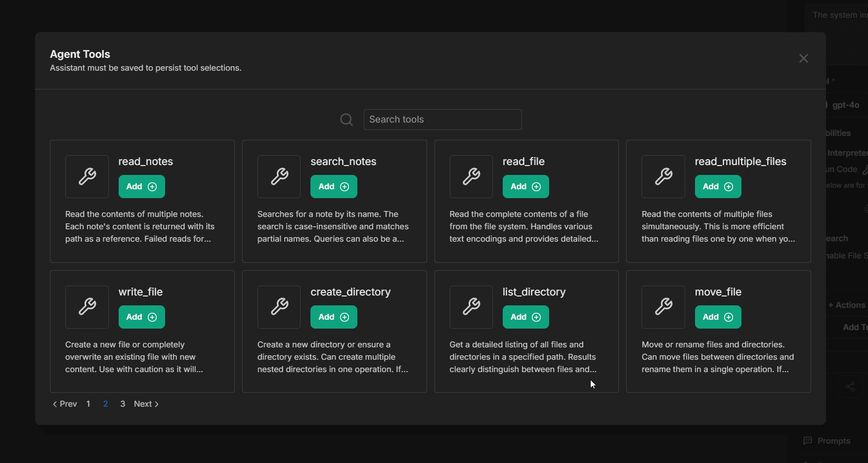868x463 pixels.
Task: Click the wrench icon for write_file
Action: pos(87,307)
